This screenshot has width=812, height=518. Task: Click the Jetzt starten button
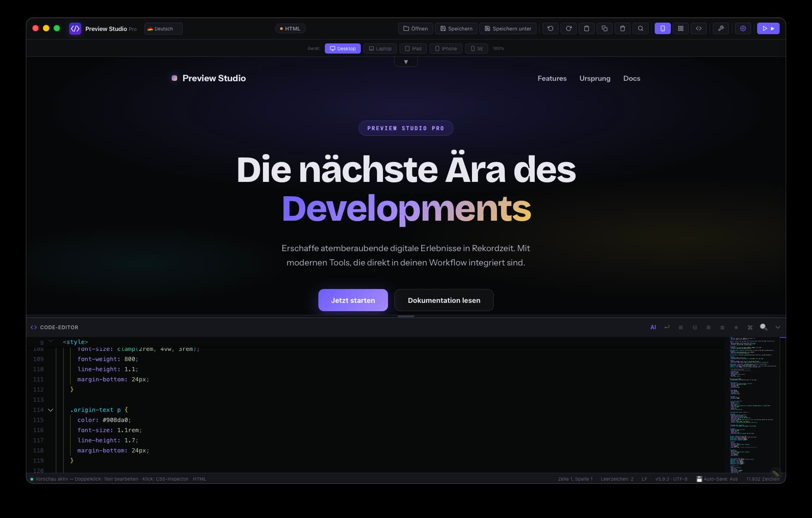(x=353, y=300)
